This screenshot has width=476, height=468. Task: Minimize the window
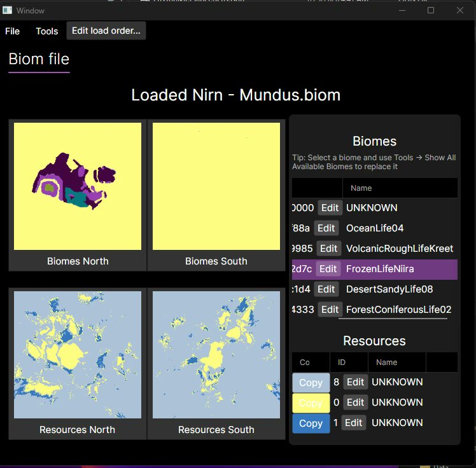(402, 10)
